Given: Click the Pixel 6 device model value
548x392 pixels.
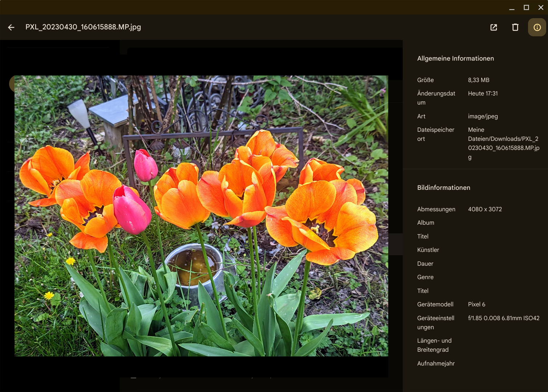Looking at the screenshot, I should pos(476,304).
